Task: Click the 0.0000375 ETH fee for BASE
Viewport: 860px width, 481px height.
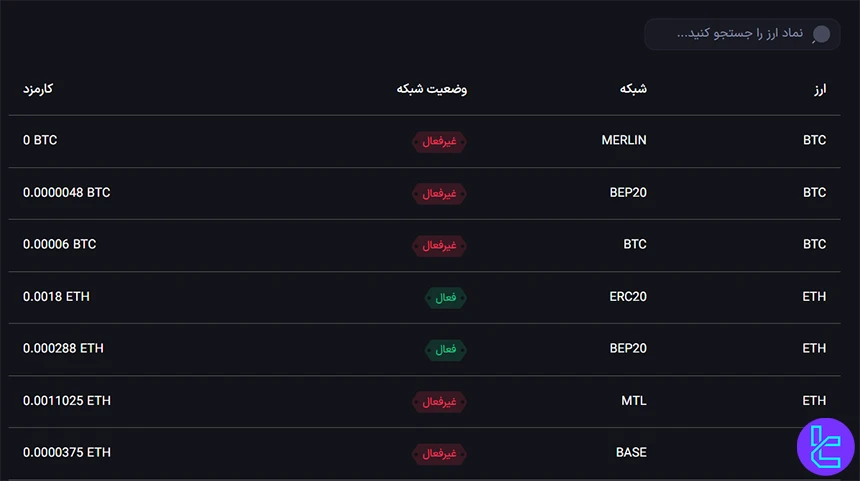Action: [x=67, y=452]
